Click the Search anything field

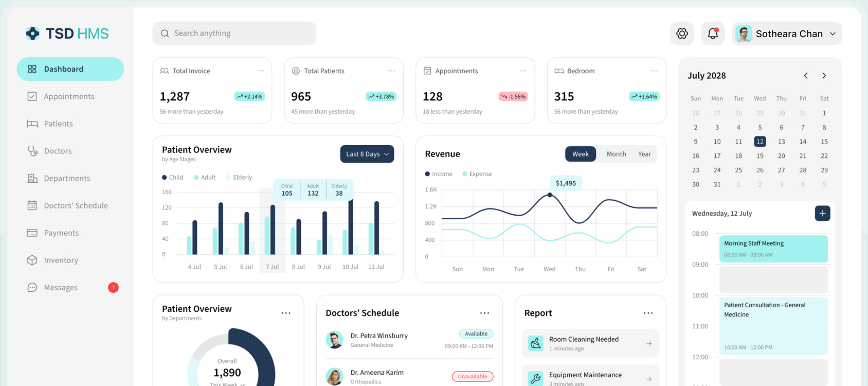[x=234, y=33]
